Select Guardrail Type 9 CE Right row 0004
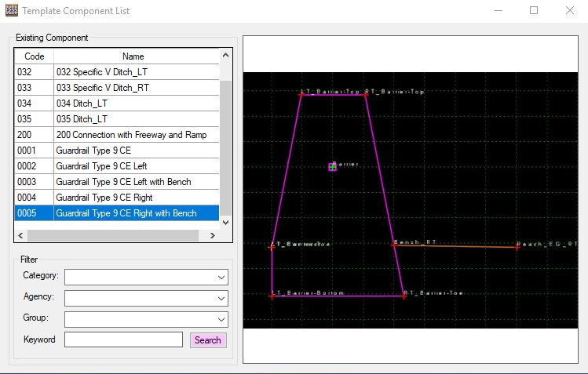The height and width of the screenshot is (374, 588). [117, 198]
